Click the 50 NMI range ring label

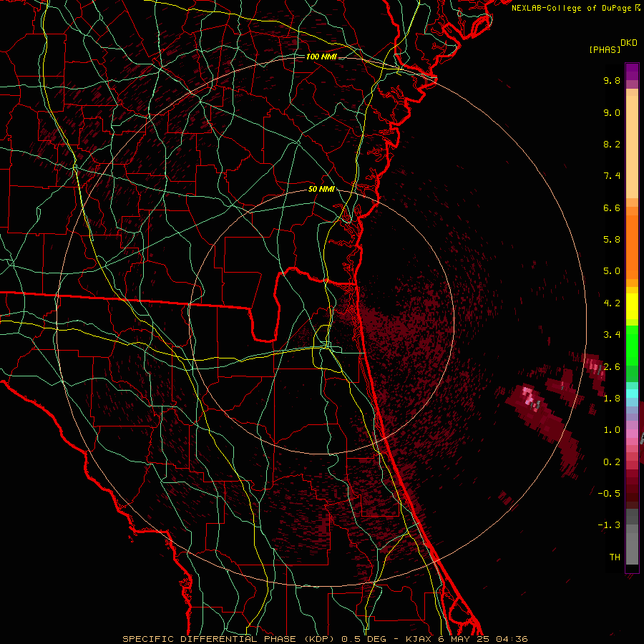tap(321, 190)
